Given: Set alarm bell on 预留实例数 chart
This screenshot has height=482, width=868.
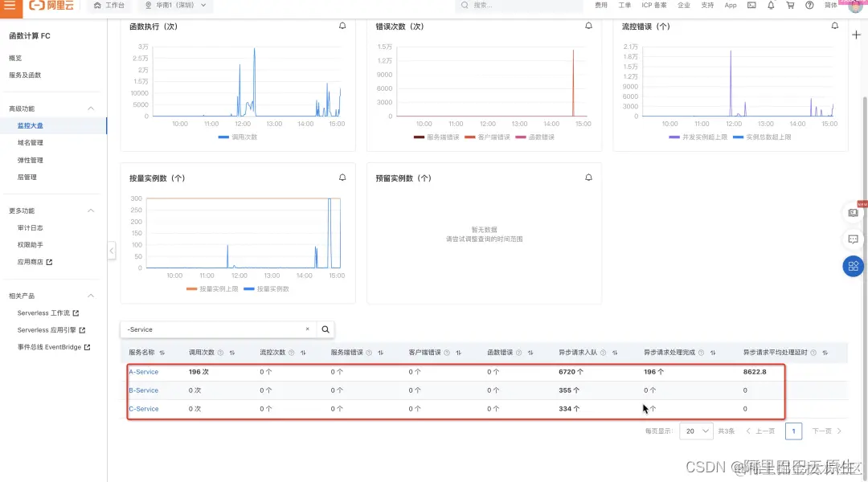Looking at the screenshot, I should pos(588,178).
